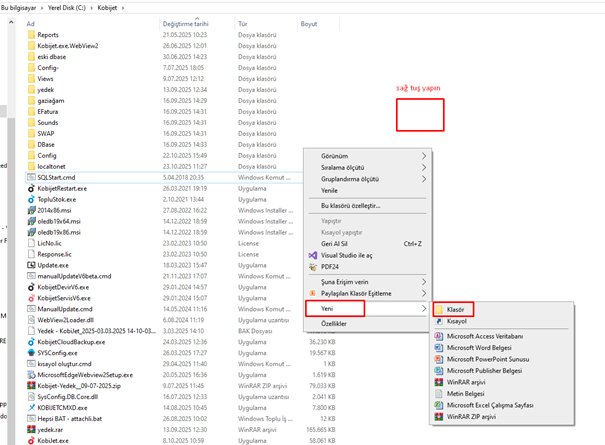Click the SYSConfig.exe file icon
Image resolution: width=605 pixels, height=445 pixels.
31,353
